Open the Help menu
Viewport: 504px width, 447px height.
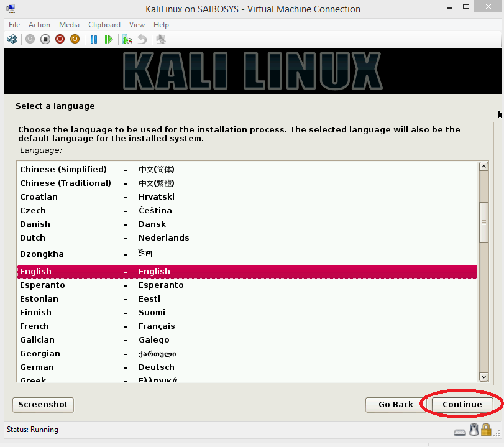pyautogui.click(x=161, y=25)
